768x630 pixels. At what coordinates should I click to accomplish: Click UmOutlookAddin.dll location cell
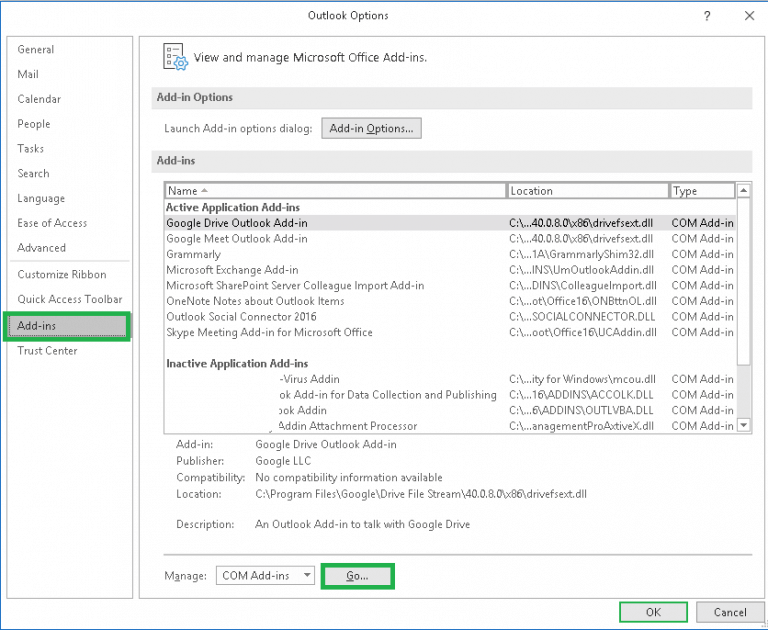point(581,270)
